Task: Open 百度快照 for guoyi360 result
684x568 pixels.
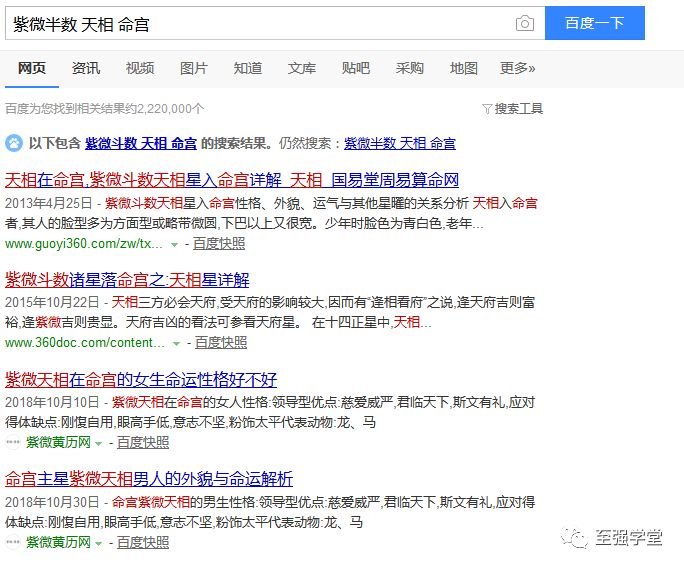Action: (219, 243)
